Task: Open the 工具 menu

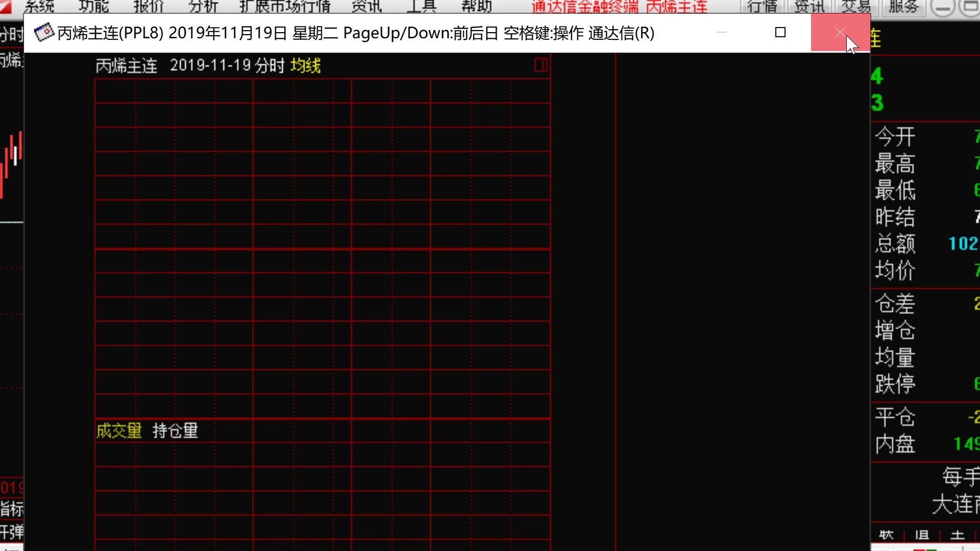Action: (x=422, y=6)
